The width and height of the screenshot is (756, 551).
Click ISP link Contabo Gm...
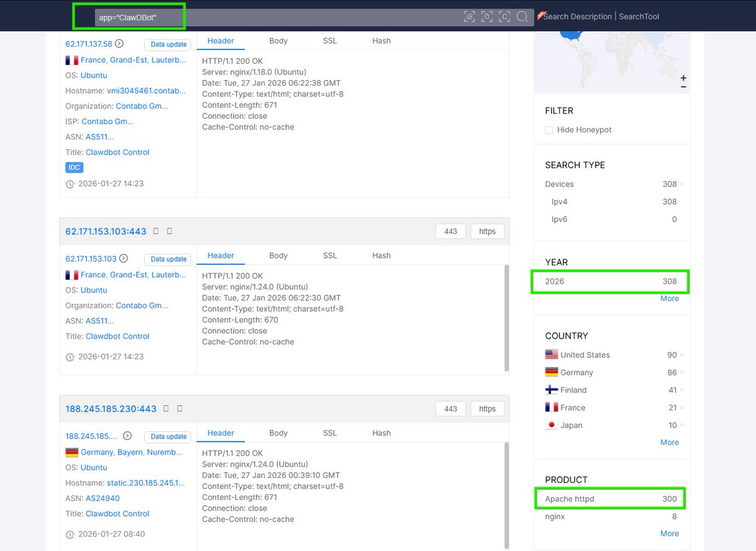tap(108, 122)
